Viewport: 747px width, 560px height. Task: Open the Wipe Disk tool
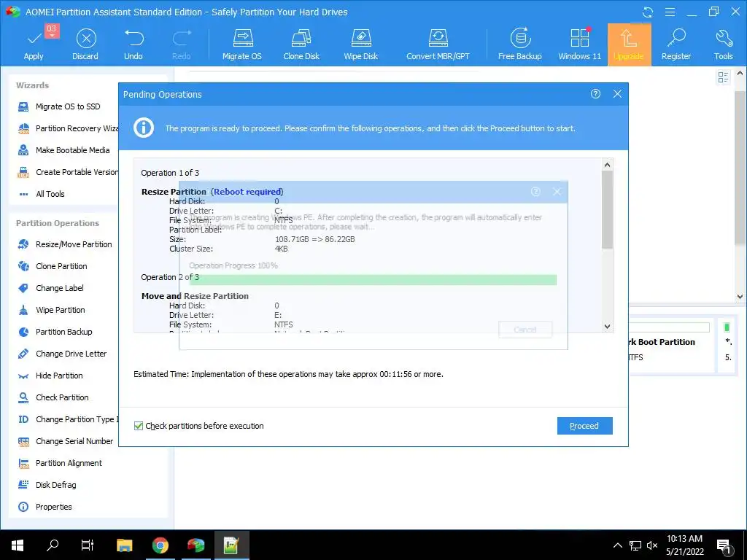360,44
